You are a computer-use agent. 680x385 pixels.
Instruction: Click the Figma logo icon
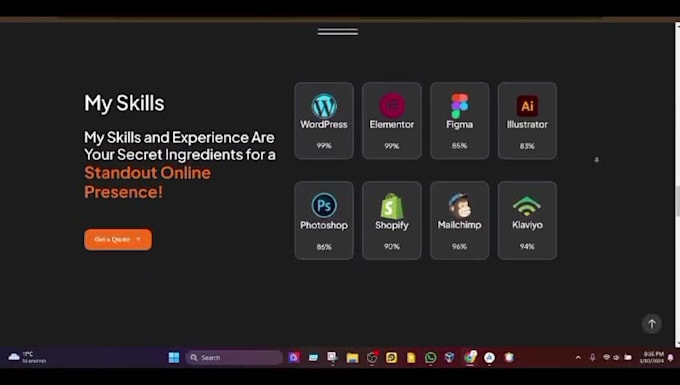coord(459,106)
